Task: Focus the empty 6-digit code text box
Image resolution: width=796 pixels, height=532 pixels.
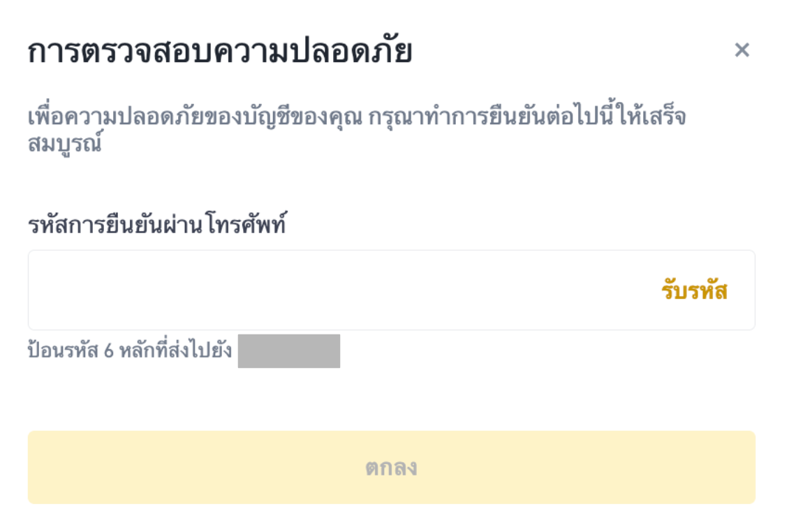Action: click(x=335, y=290)
